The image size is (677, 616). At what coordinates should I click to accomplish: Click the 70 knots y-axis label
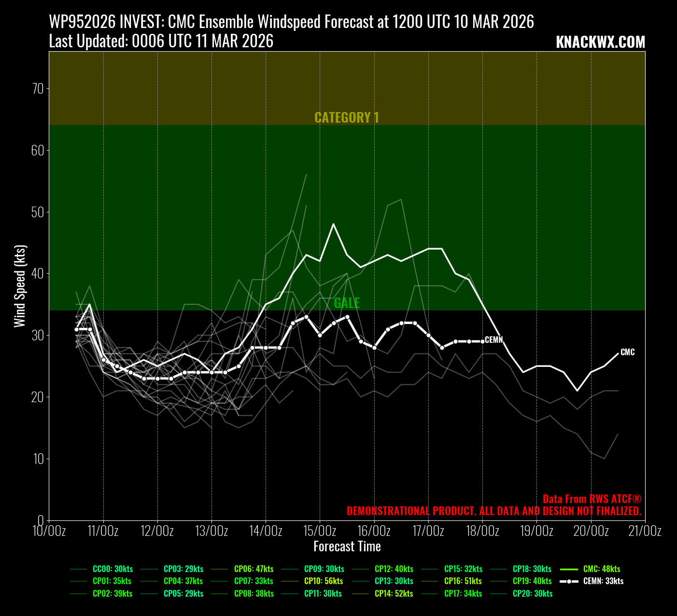point(38,89)
